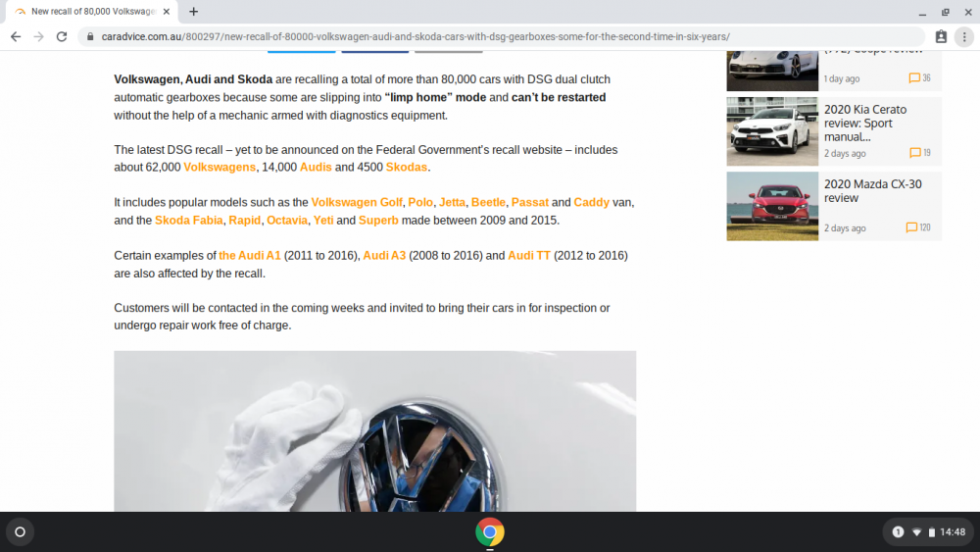Viewport: 980px width, 552px height.
Task: Open the Skoda Fabia link
Action: pyautogui.click(x=189, y=220)
